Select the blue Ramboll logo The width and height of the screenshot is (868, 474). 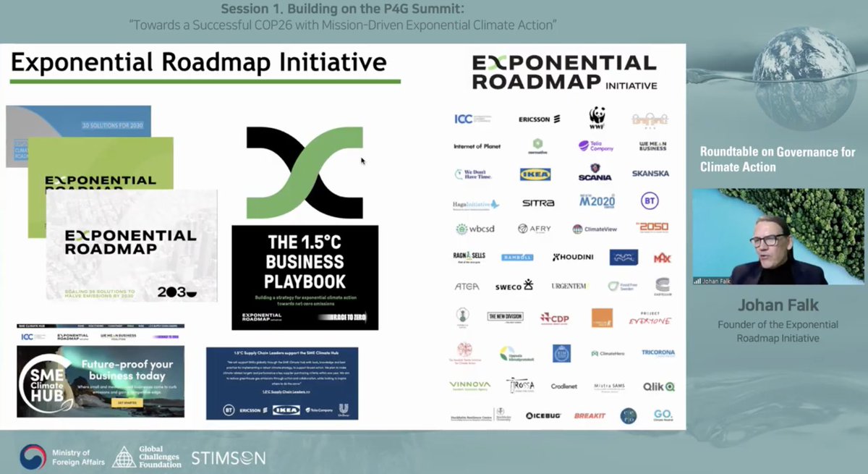pos(517,257)
